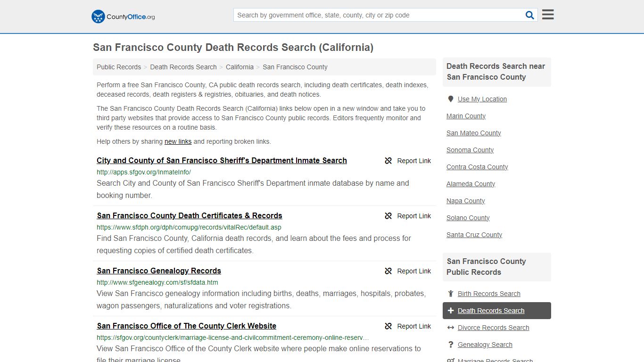Select San Mateo County
Screen dimensions: 644x362
click(474, 133)
